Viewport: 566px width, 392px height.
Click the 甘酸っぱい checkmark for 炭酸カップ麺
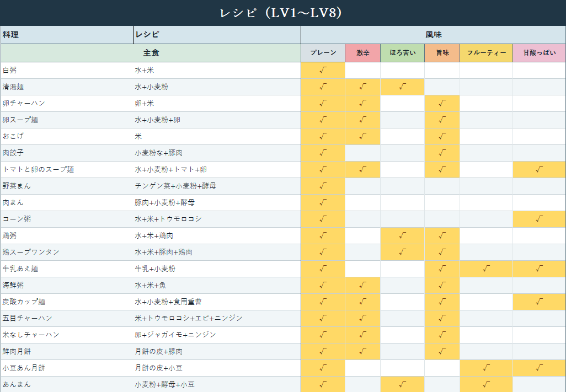pyautogui.click(x=540, y=302)
